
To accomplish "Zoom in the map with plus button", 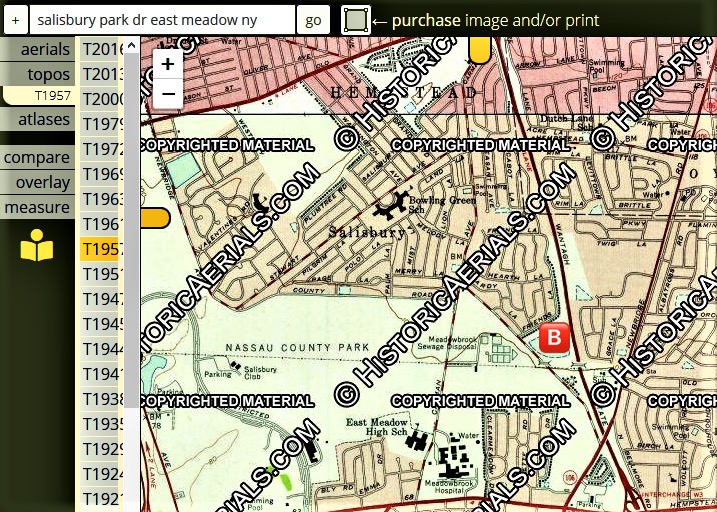I will (168, 64).
